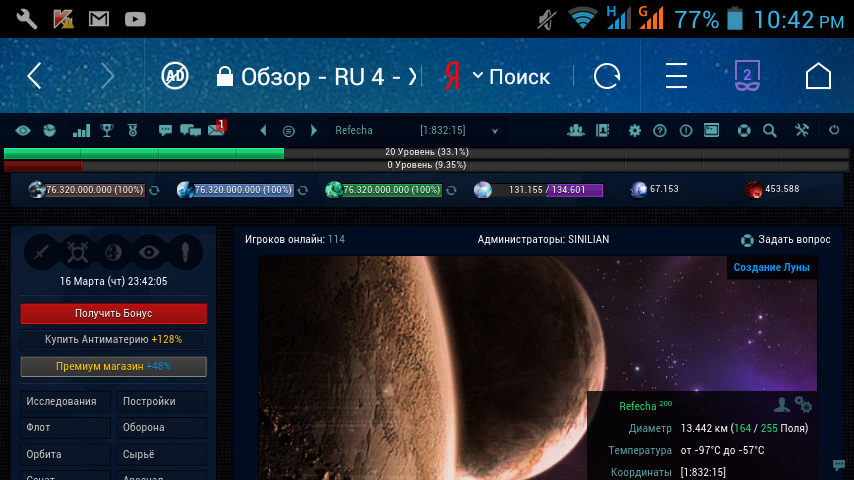This screenshot has height=480, width=854.
Task: Open the window panel icon in toolbar
Action: tap(711, 130)
